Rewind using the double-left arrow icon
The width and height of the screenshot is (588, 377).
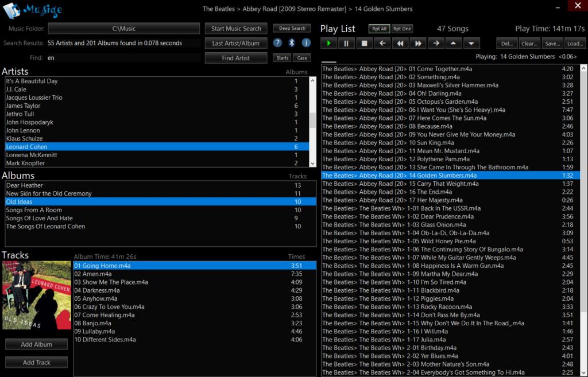coord(400,43)
